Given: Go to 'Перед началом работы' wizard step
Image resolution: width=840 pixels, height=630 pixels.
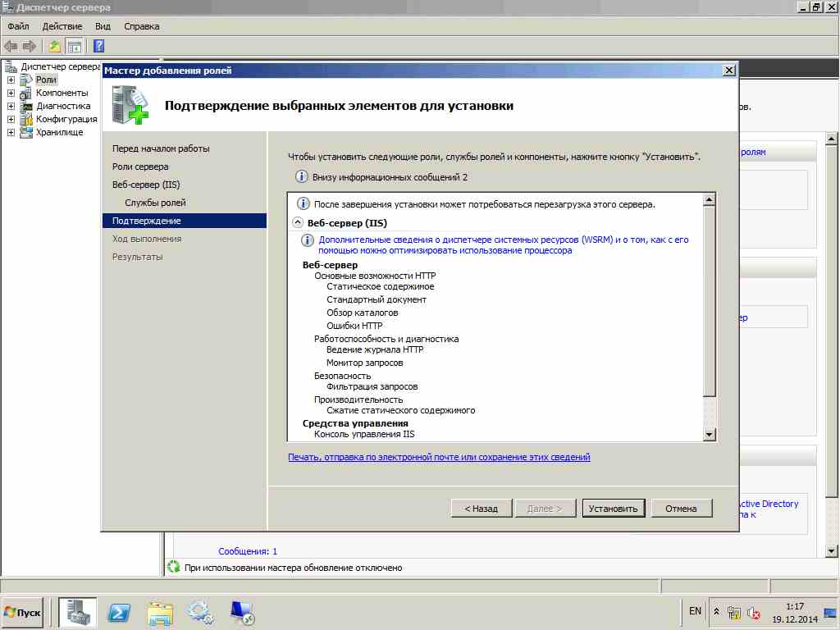Looking at the screenshot, I should coord(161,148).
